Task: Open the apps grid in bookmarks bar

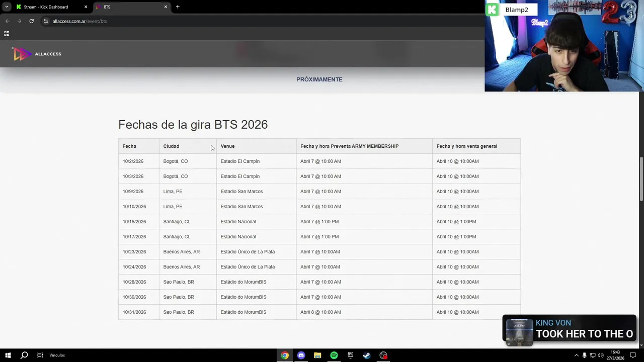Action: [x=7, y=33]
